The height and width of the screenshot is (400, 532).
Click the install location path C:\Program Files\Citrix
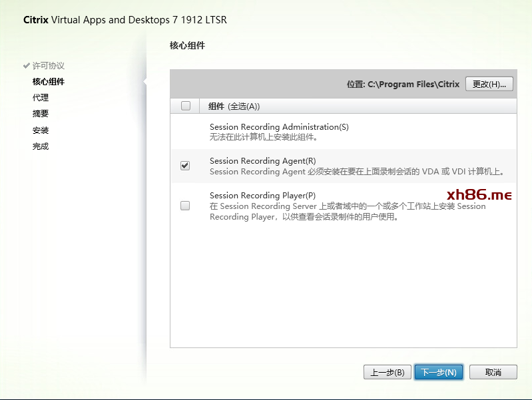point(413,85)
